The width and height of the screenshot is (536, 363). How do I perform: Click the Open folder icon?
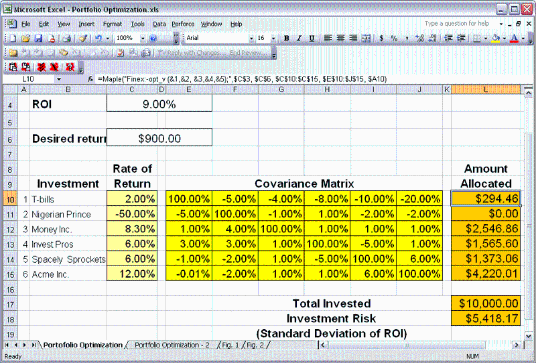[x=25, y=38]
